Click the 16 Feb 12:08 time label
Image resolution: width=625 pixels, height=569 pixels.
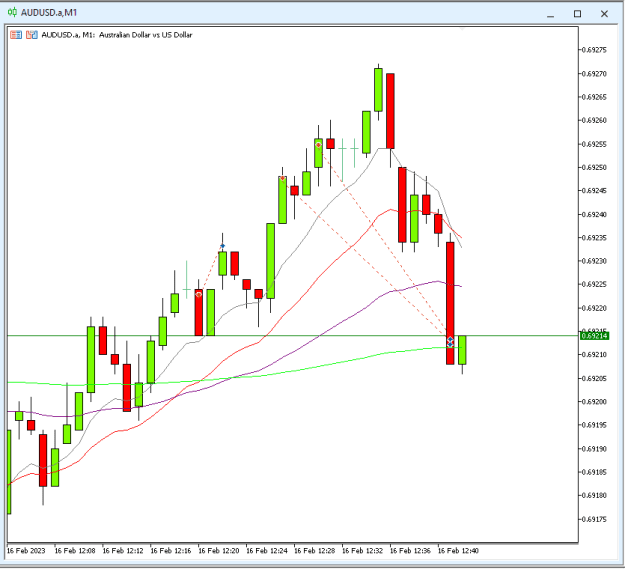(x=75, y=551)
